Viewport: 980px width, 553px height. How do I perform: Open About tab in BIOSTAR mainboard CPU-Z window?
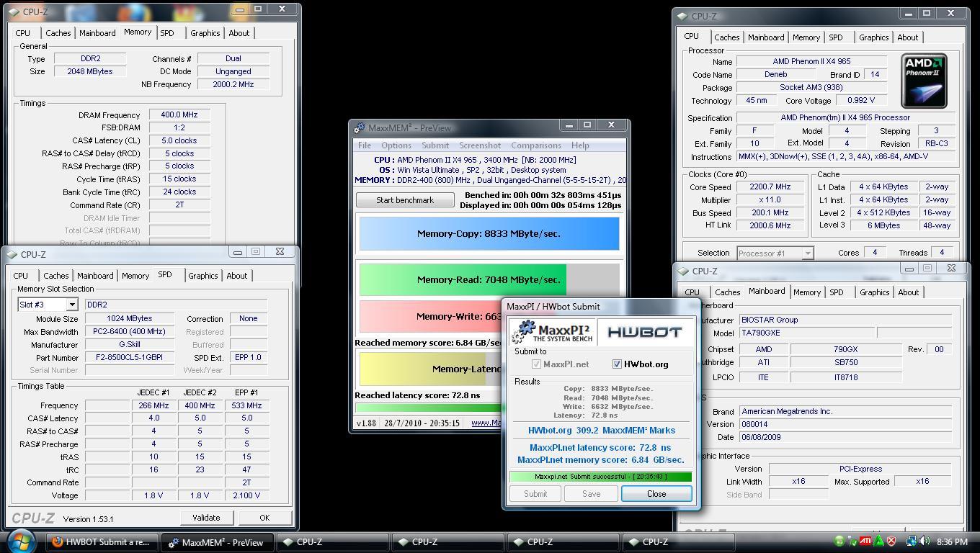pyautogui.click(x=908, y=292)
